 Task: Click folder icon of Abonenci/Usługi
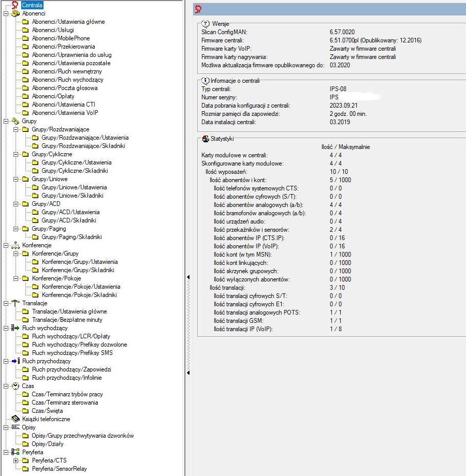25,30
